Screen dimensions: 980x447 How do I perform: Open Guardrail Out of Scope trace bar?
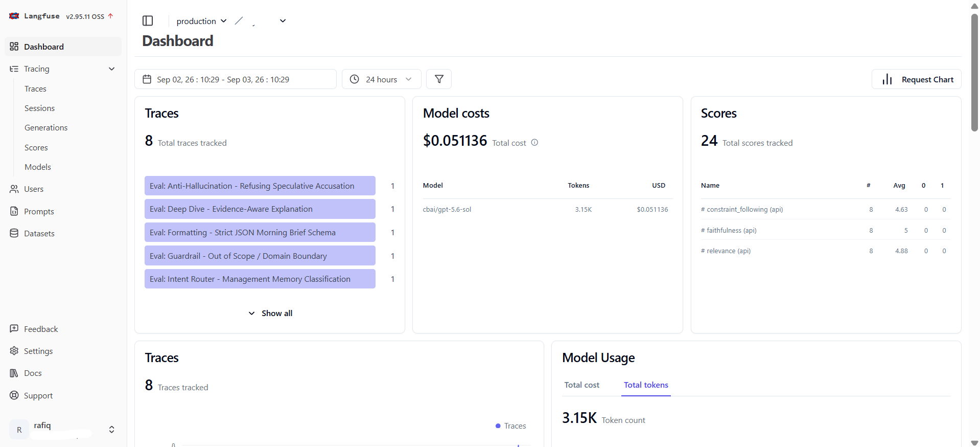(x=260, y=256)
